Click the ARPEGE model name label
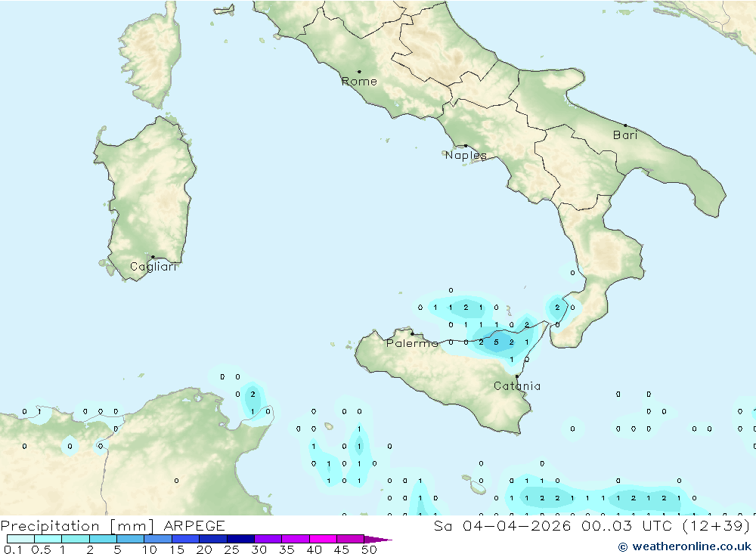The width and height of the screenshot is (756, 554). [194, 526]
